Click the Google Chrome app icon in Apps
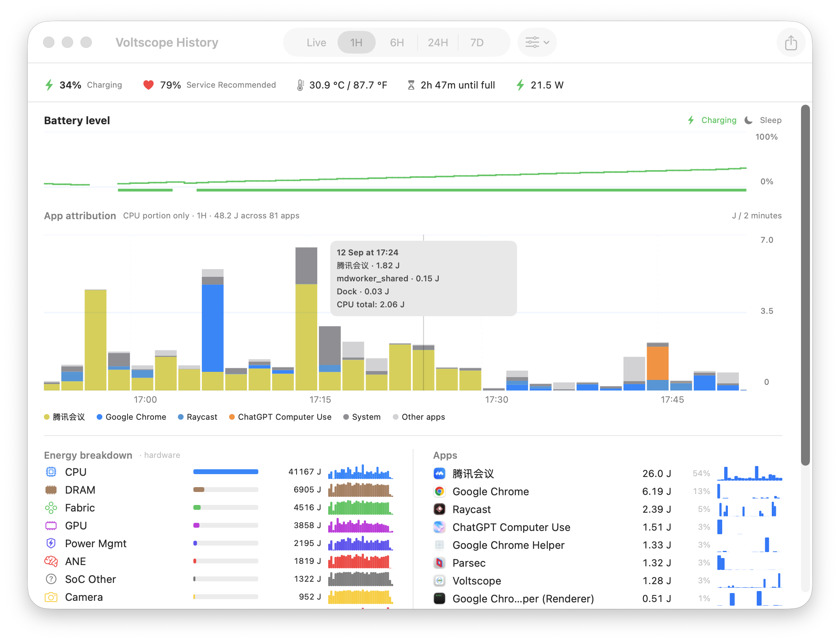The height and width of the screenshot is (643, 840). [x=439, y=491]
